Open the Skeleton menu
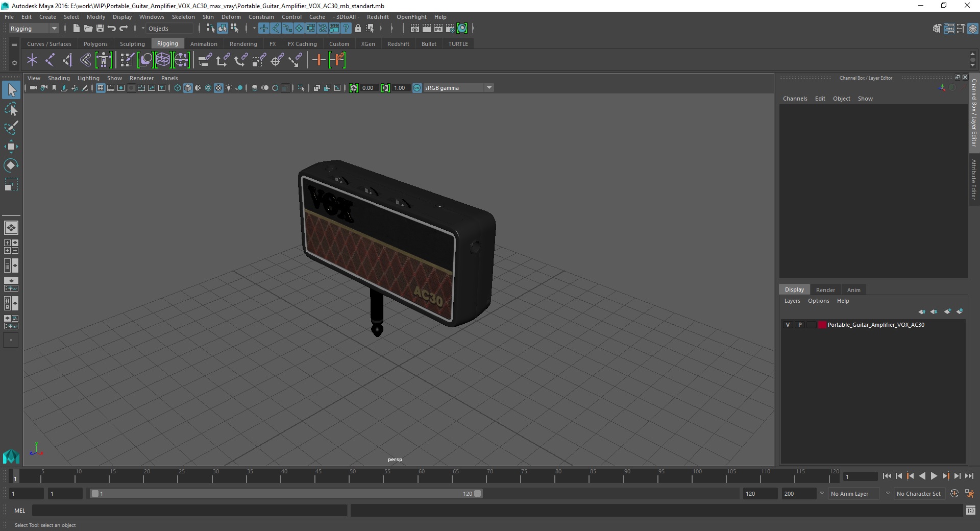 183,17
